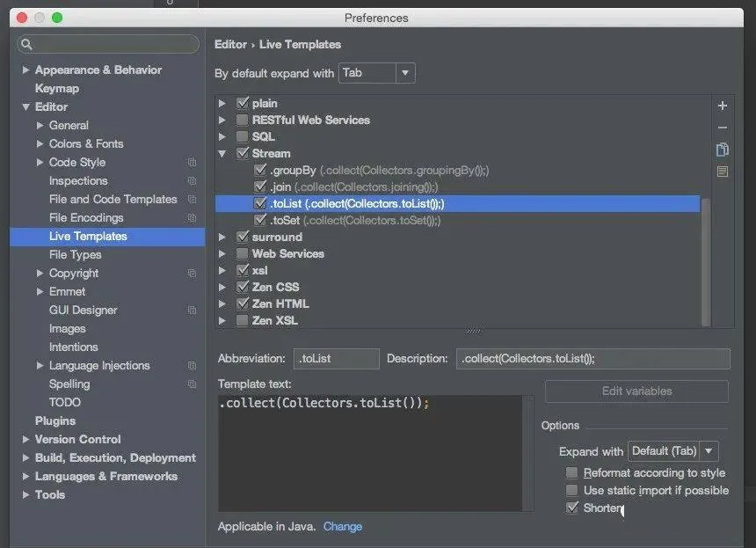Screen dimensions: 756x548
Task: Click the project-level icon beside File Encodings
Action: tap(192, 218)
